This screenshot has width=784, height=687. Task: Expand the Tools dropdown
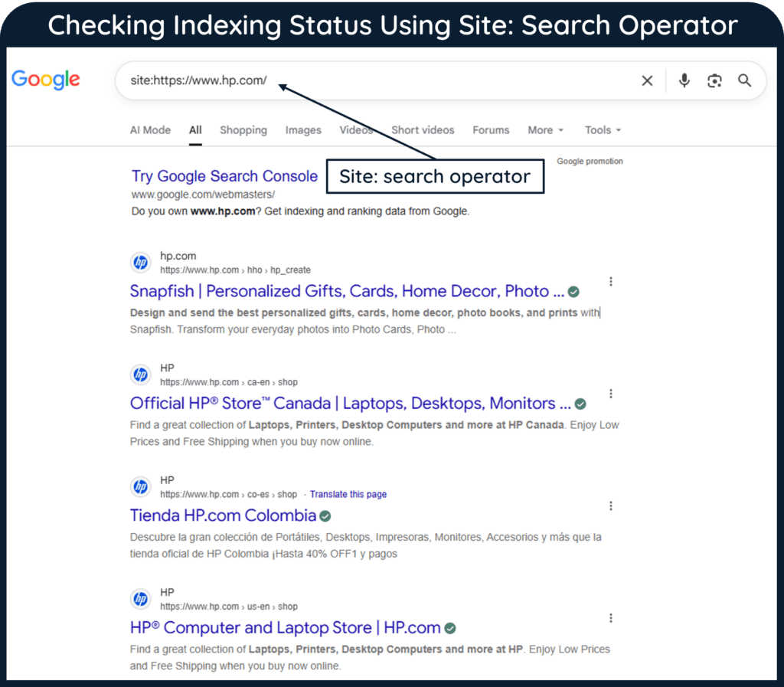click(603, 130)
